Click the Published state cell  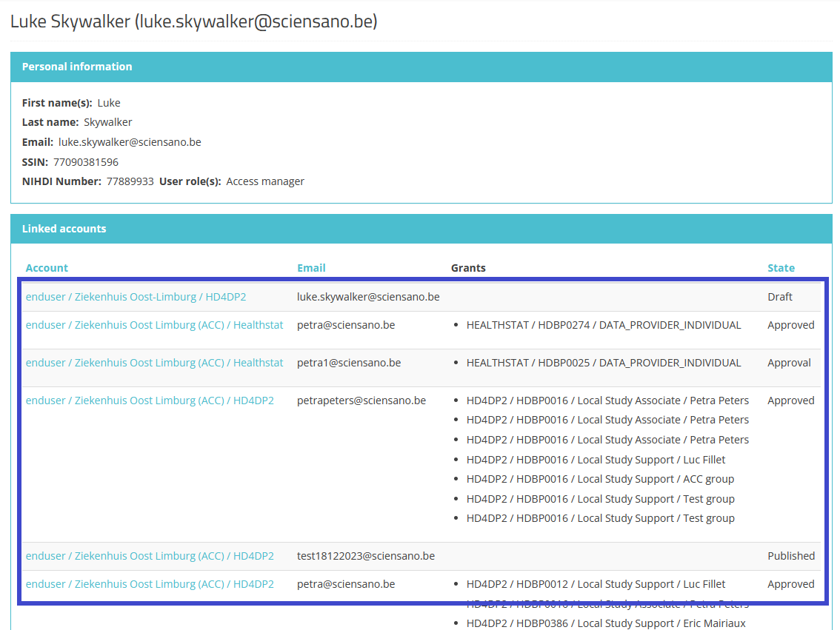(790, 556)
